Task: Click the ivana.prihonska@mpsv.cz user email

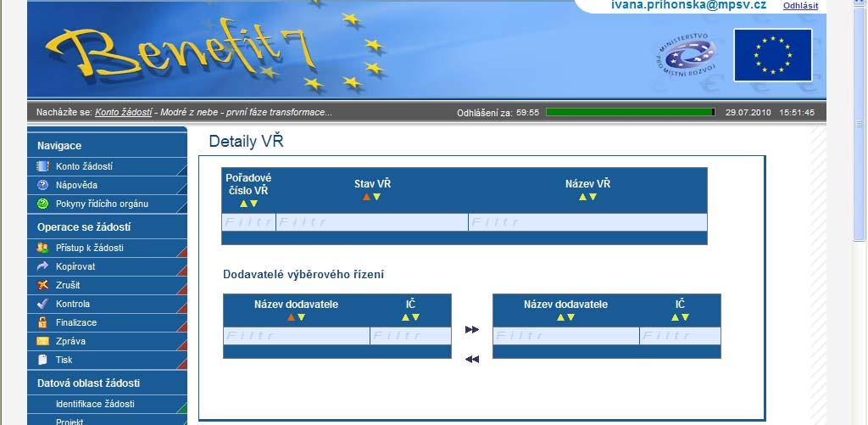Action: tap(688, 5)
